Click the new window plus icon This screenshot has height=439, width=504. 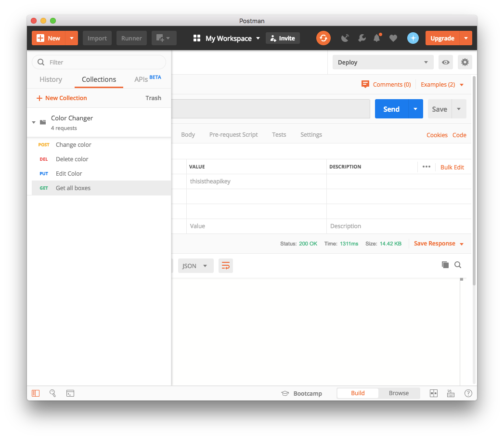164,38
